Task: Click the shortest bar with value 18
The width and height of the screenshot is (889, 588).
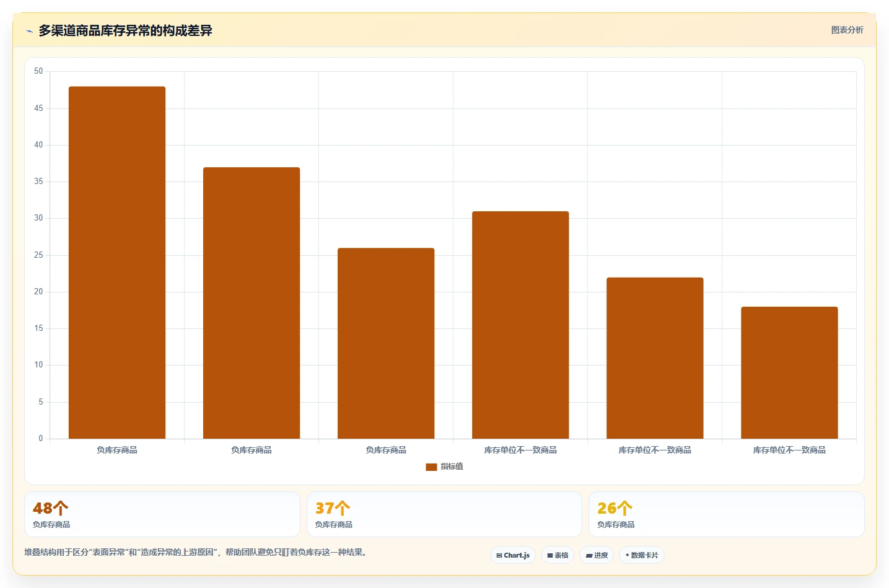Action: coord(789,373)
